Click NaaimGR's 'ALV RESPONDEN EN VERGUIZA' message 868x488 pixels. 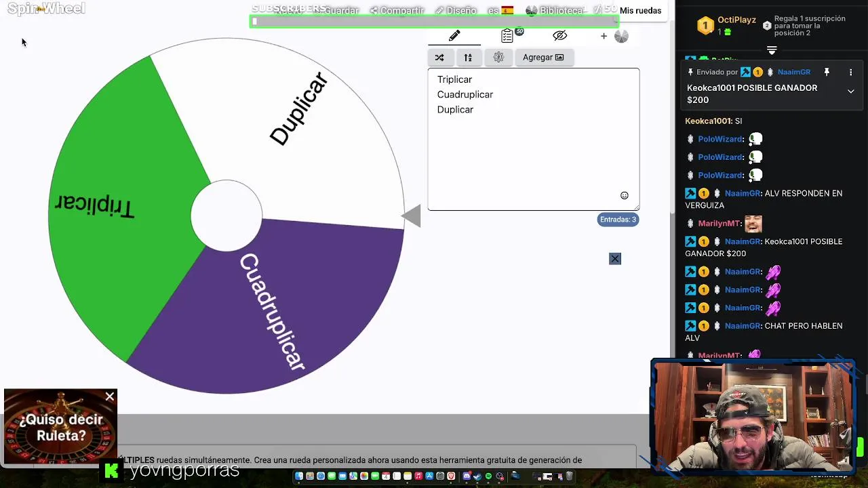coord(764,199)
